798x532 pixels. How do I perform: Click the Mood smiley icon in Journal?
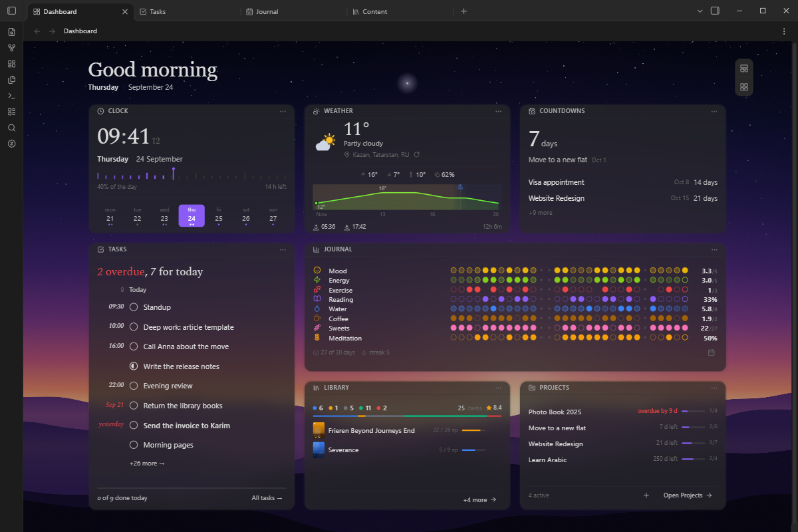pyautogui.click(x=317, y=271)
